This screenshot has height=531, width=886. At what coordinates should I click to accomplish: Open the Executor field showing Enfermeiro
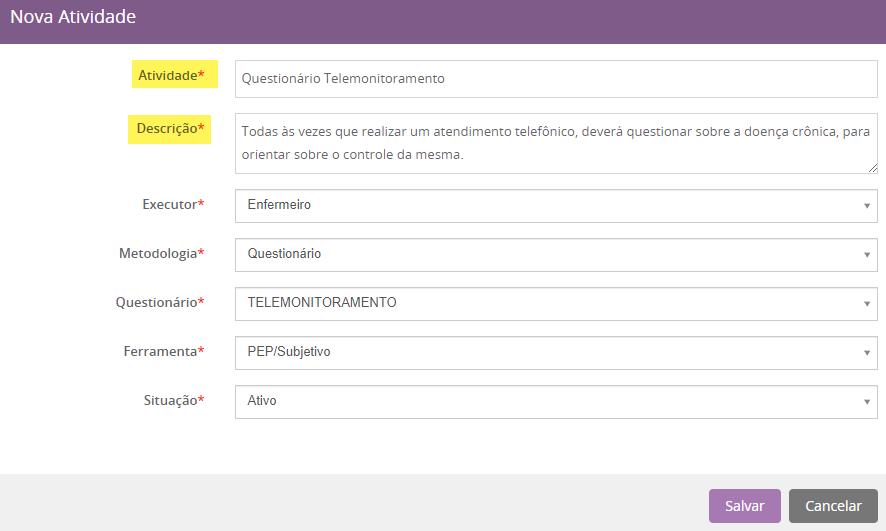(x=540, y=206)
